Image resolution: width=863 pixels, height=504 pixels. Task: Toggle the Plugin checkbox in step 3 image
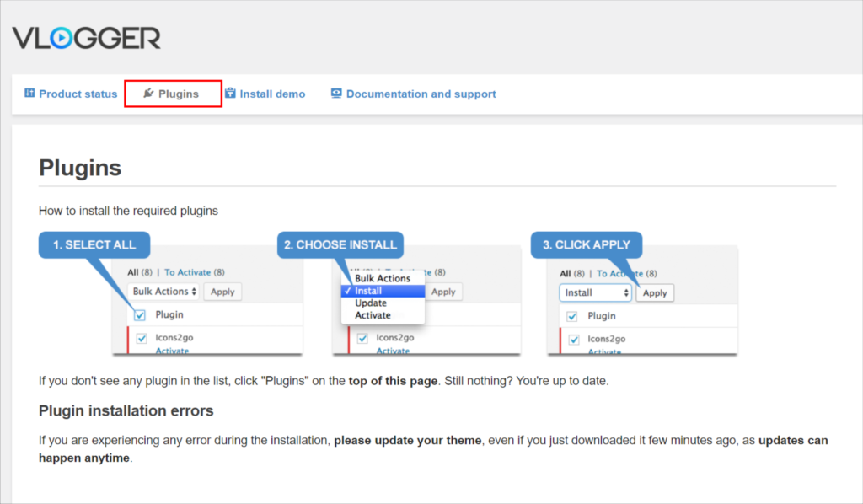tap(572, 316)
